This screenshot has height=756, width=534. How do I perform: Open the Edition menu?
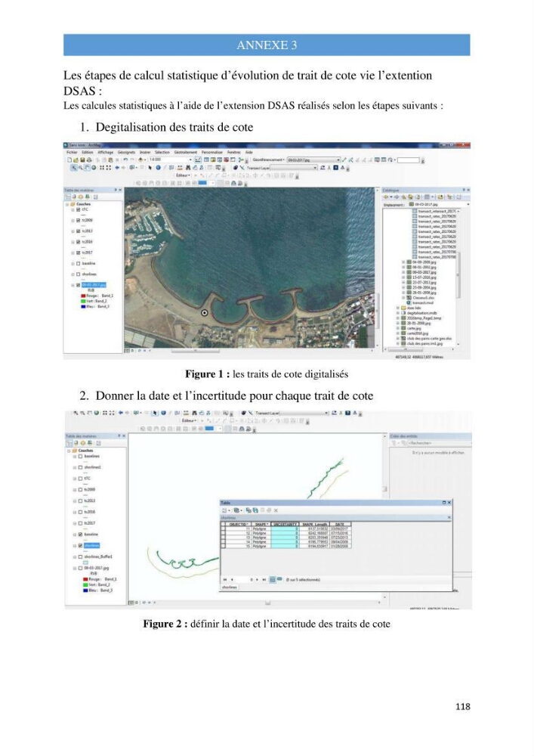coord(87,153)
